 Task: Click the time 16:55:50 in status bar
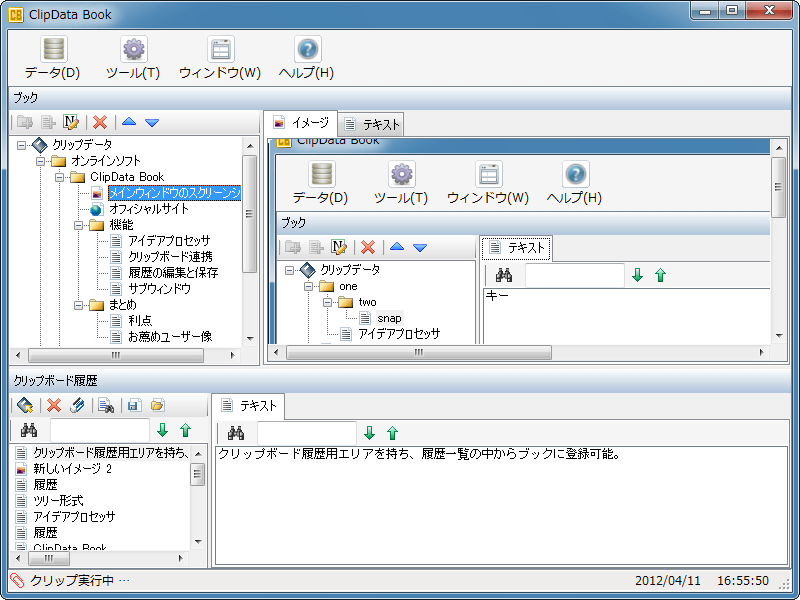tap(742, 581)
